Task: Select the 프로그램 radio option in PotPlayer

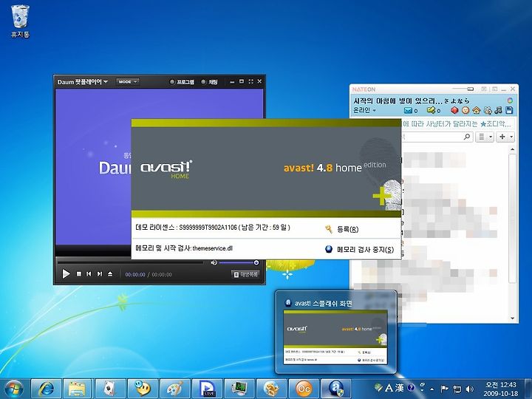Action: (x=182, y=82)
